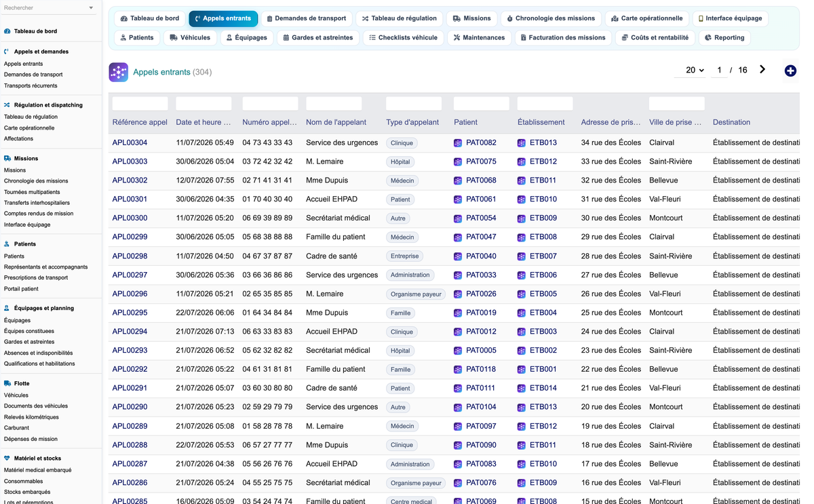Sort by Établissement column header
This screenshot has width=814, height=504.
[x=541, y=122]
